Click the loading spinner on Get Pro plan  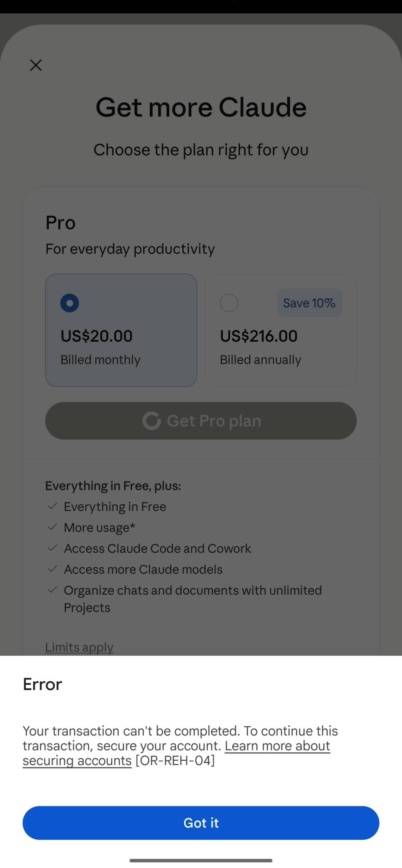(151, 421)
